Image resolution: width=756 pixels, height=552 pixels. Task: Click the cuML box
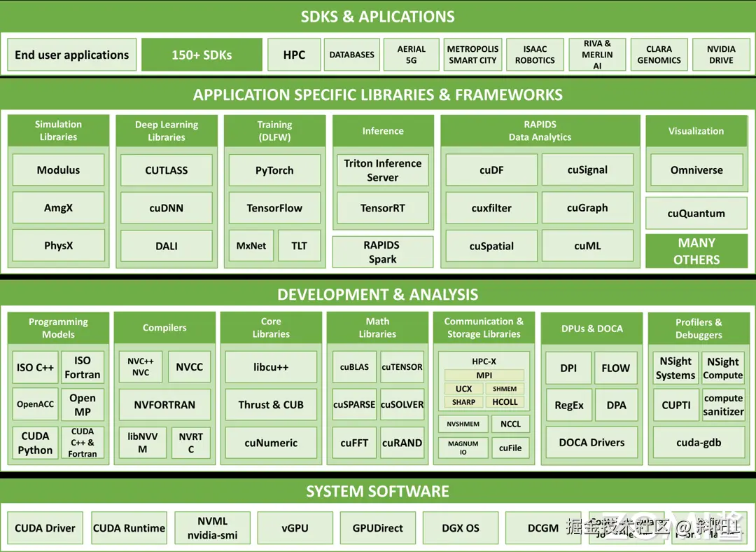click(x=587, y=246)
